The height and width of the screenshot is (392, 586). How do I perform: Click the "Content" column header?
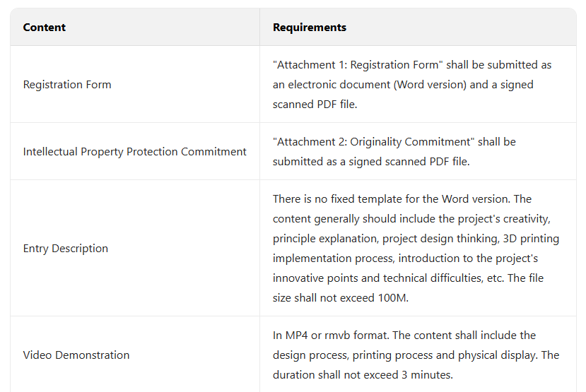(45, 28)
